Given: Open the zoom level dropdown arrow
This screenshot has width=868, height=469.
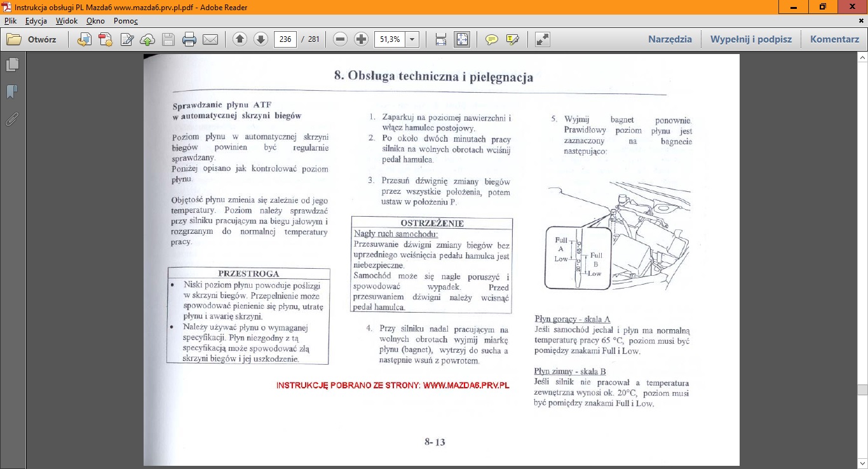Looking at the screenshot, I should (412, 39).
